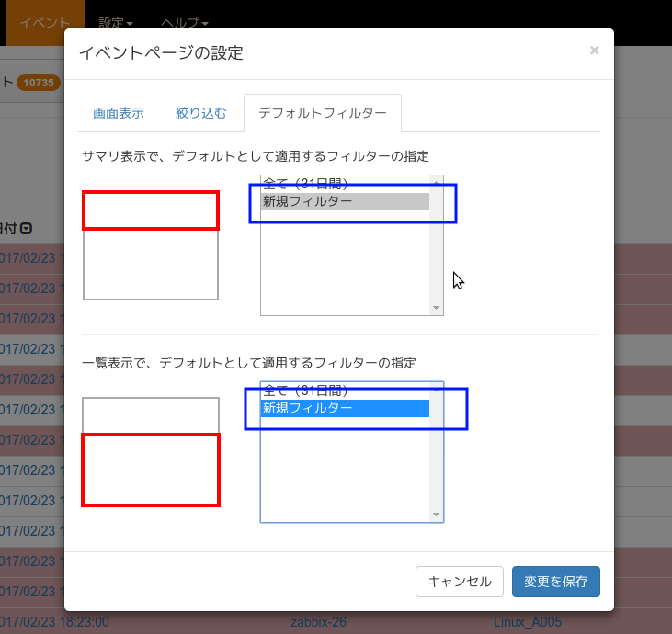Save changes with 変更を保存 button
This screenshot has height=634, width=672.
(555, 582)
